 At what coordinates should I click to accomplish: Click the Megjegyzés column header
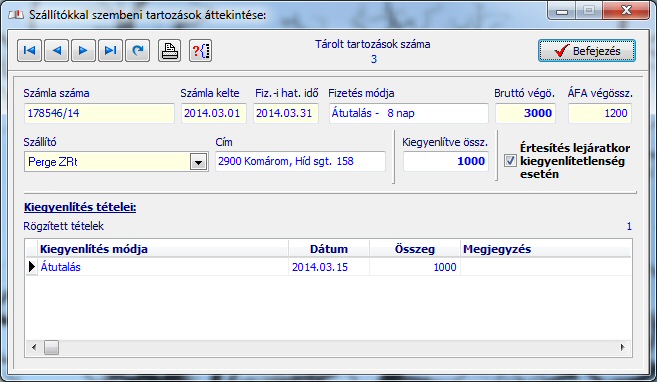546,249
